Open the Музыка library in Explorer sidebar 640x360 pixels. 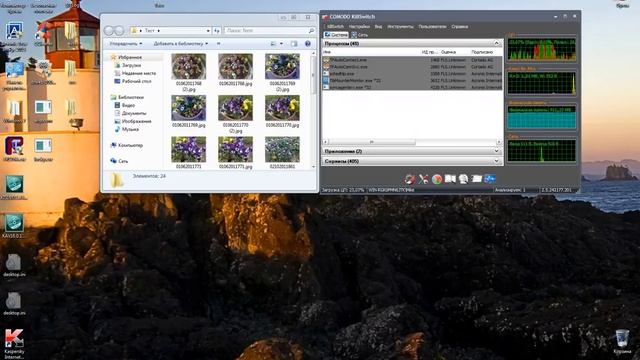[127, 129]
